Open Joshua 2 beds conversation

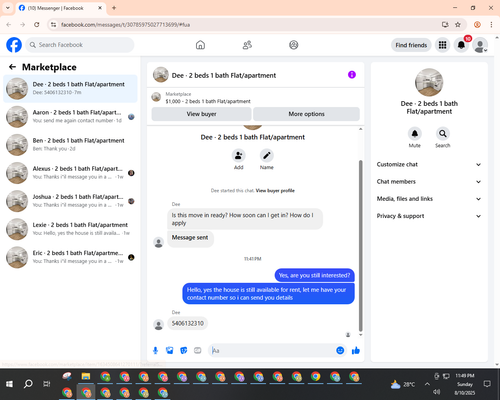click(70, 201)
